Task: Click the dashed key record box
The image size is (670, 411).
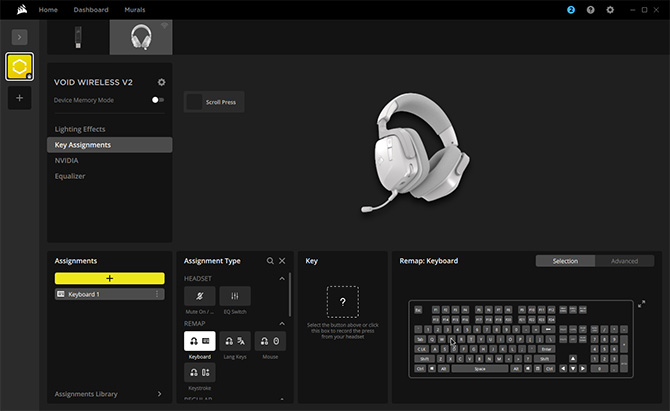Action: tap(343, 302)
